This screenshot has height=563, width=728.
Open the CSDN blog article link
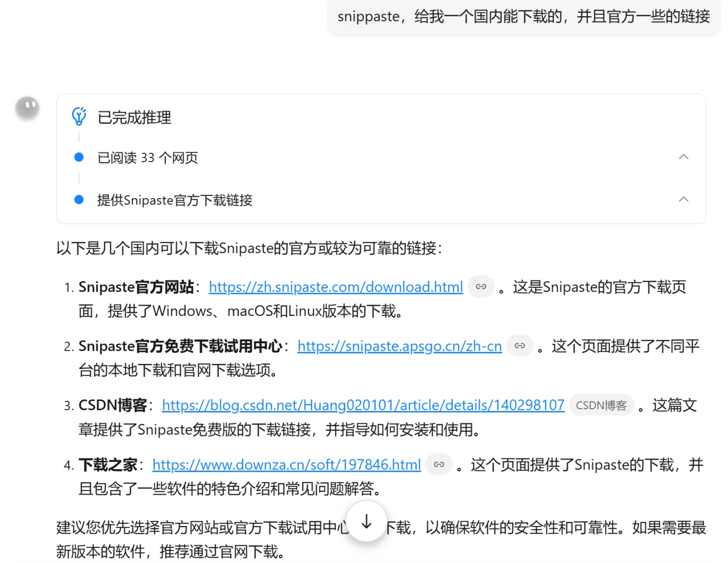pyautogui.click(x=363, y=405)
